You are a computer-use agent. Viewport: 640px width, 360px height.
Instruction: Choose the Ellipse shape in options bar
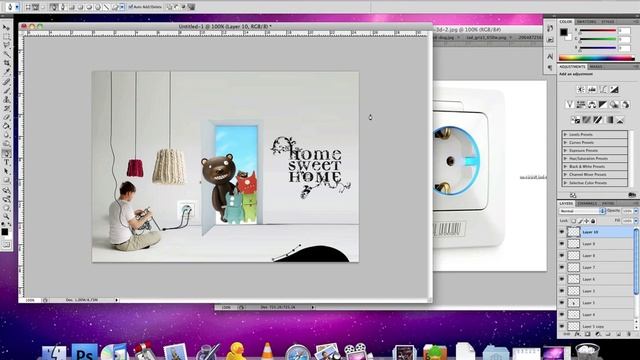pyautogui.click(x=89, y=7)
